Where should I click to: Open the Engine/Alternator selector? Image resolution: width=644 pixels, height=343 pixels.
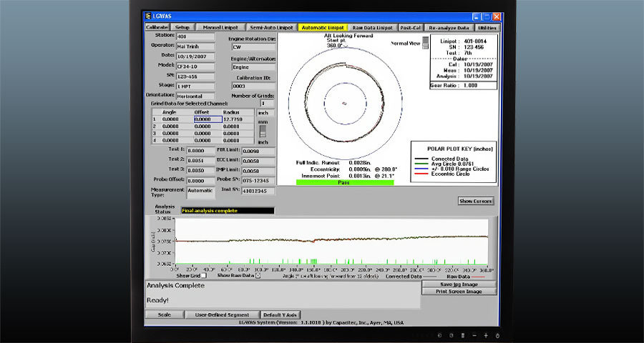253,66
